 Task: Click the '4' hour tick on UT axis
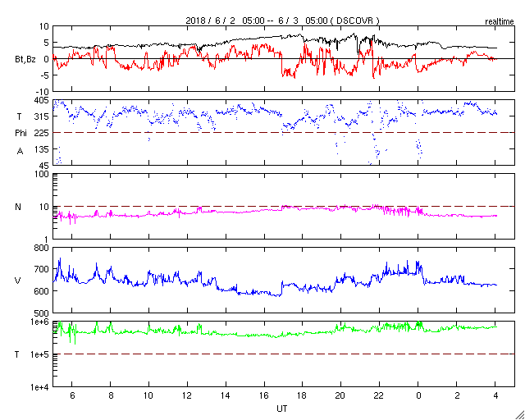coord(495,396)
